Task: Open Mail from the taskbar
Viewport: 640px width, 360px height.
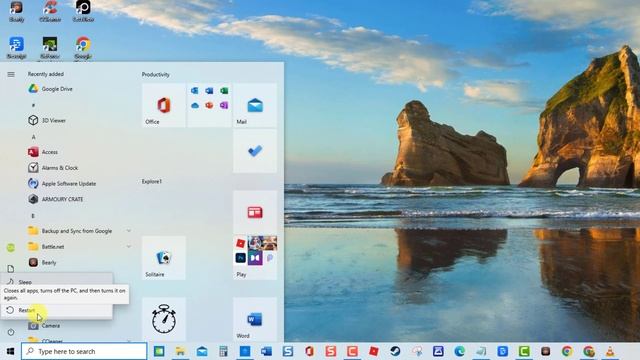Action: (202, 351)
